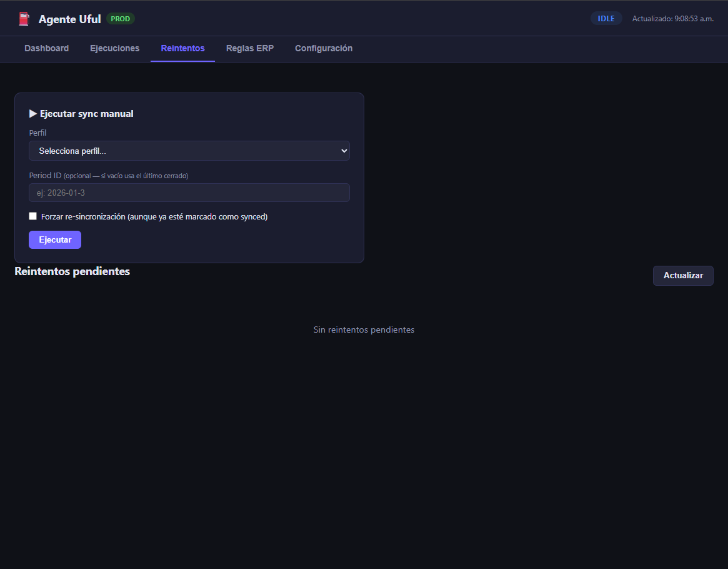Click the play triangle beside Ejecutar sync manual
728x569 pixels.
point(33,114)
